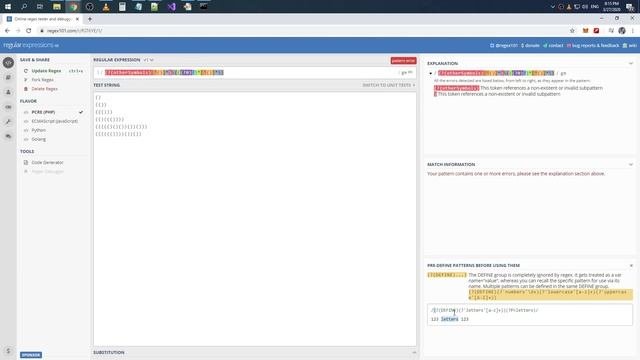Screen dimensions: 640x360
Task: Open Calculator from the taskbar
Action: pyautogui.click(x=122, y=7)
